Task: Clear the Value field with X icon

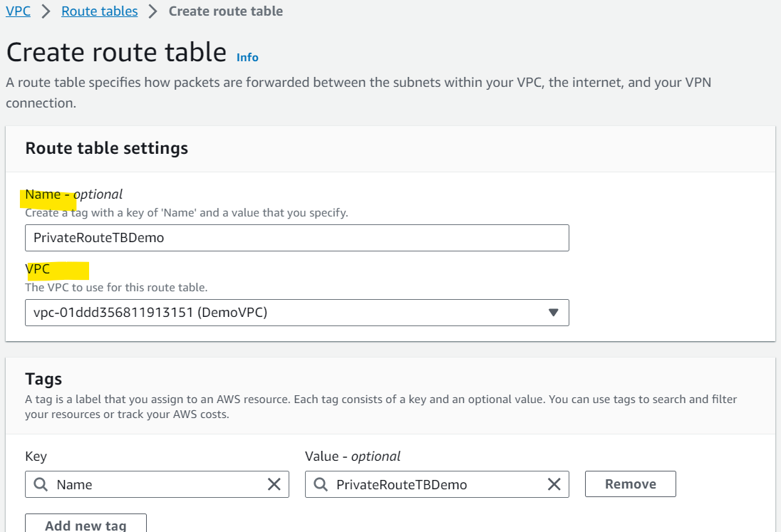Action: (x=554, y=484)
